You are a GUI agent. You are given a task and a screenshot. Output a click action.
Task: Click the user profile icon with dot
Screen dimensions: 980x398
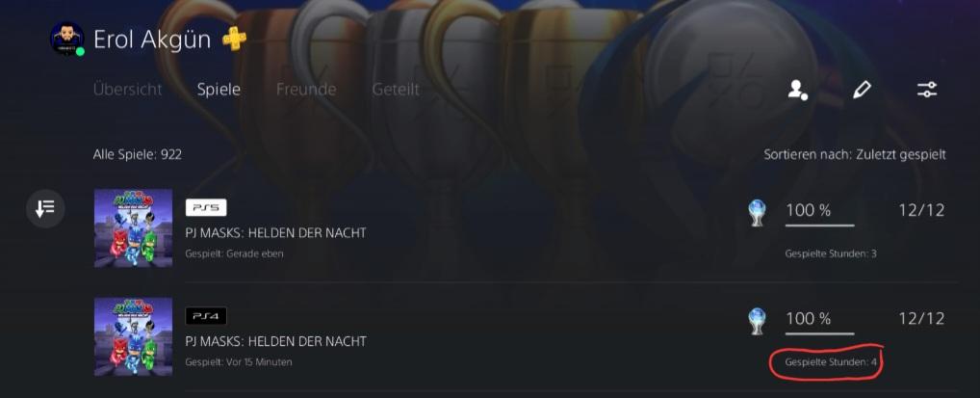point(797,91)
